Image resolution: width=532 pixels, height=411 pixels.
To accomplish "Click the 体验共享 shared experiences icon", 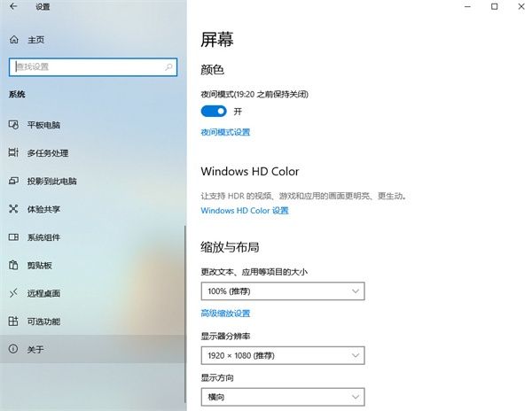I will tap(13, 209).
